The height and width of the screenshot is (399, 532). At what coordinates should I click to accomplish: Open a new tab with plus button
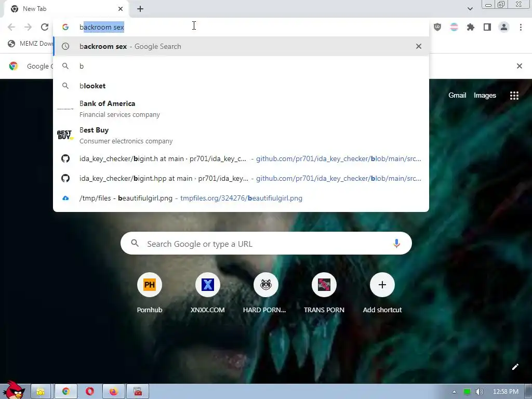[x=140, y=9]
